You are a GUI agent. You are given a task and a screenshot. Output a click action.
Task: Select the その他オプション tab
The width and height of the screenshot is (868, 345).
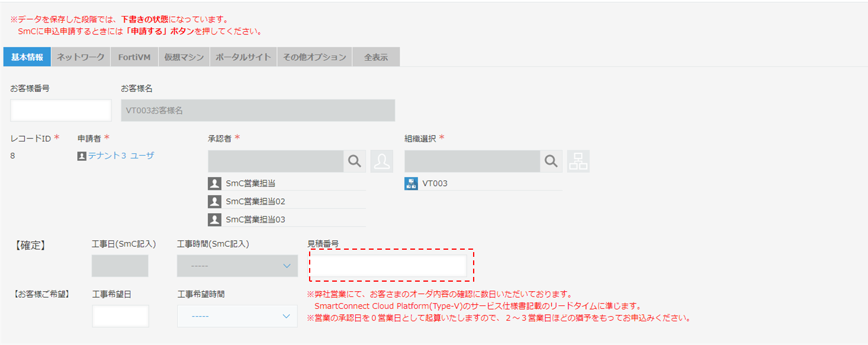point(314,57)
